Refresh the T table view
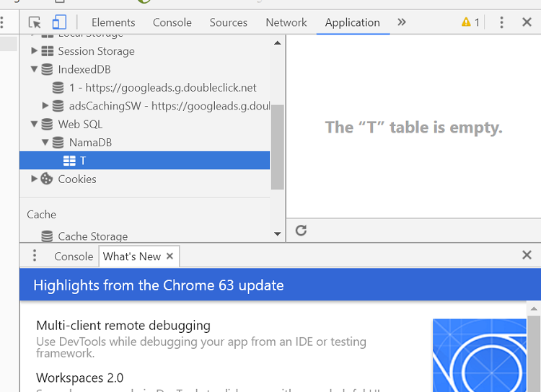 301,231
